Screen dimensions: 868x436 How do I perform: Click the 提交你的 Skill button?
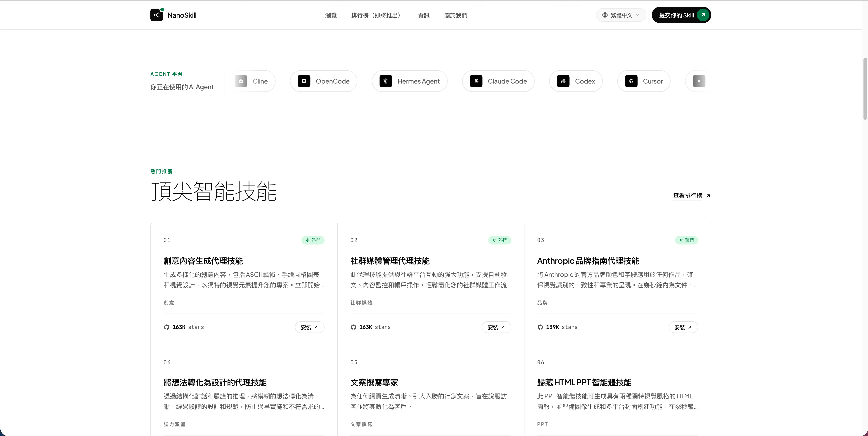pos(681,15)
